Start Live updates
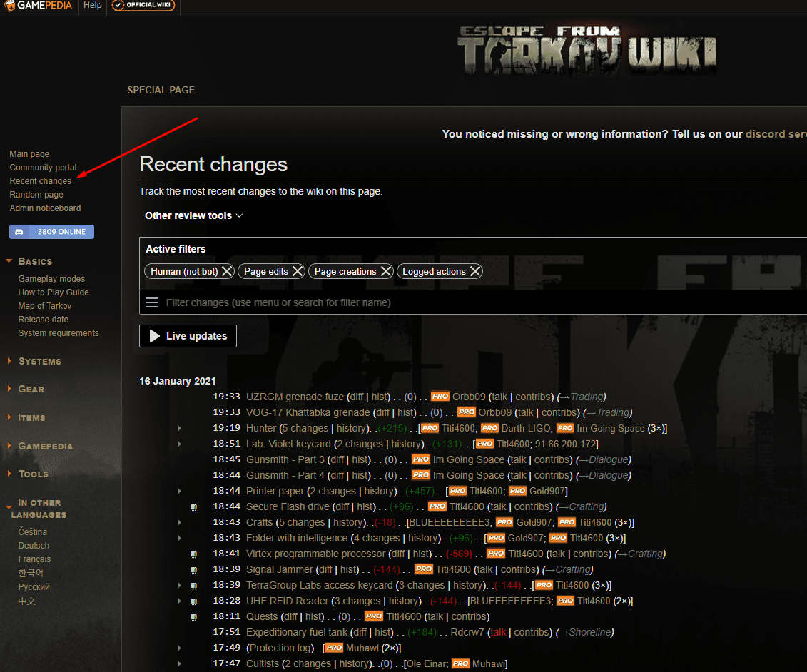 (188, 336)
